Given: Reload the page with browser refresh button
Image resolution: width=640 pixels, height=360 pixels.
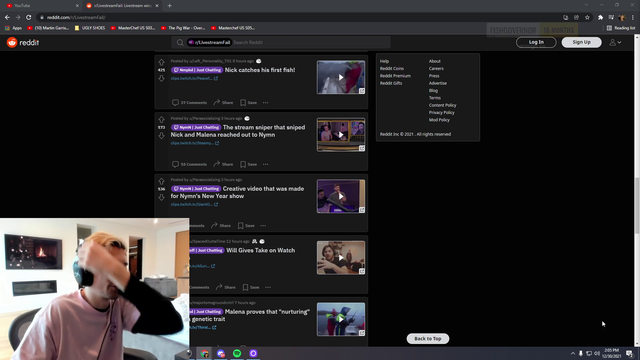Looking at the screenshot, I should click(29, 18).
